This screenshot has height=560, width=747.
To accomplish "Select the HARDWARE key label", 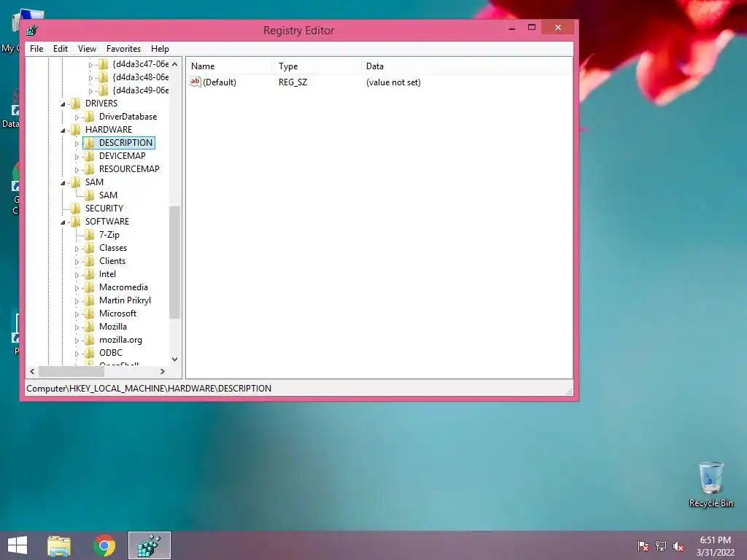I will [109, 130].
